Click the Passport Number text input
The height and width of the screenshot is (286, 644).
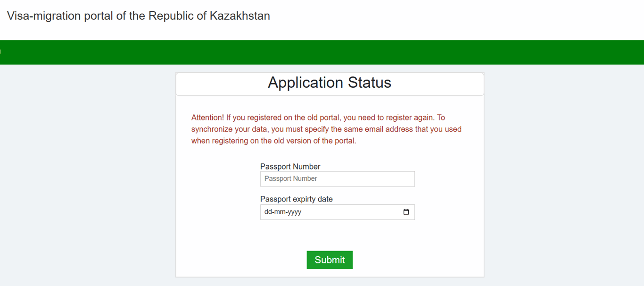tap(337, 179)
